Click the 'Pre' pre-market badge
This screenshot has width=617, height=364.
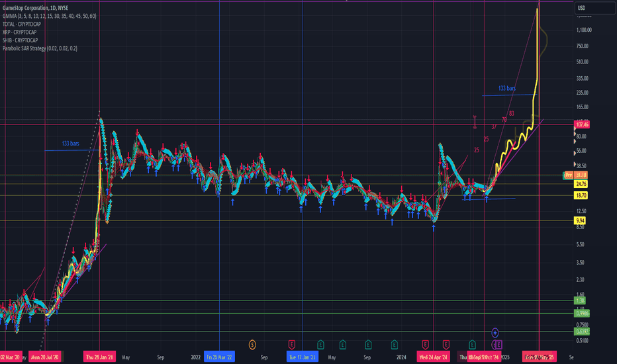568,175
